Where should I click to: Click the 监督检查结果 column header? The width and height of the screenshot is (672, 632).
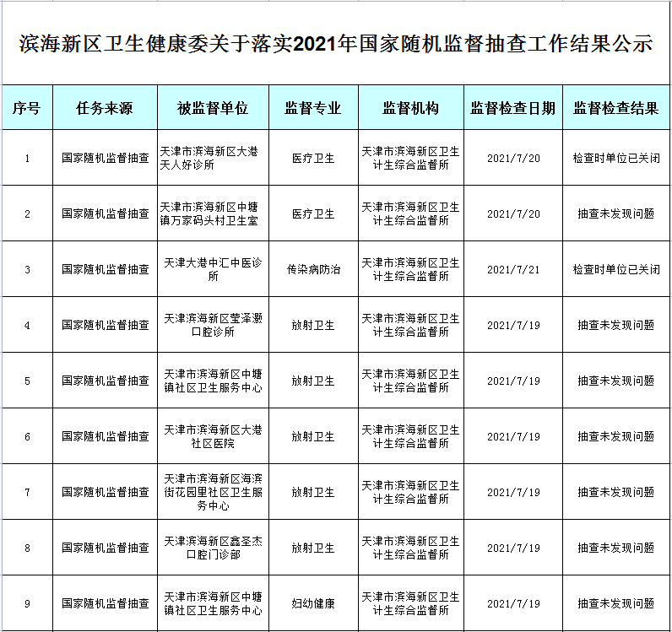click(615, 108)
